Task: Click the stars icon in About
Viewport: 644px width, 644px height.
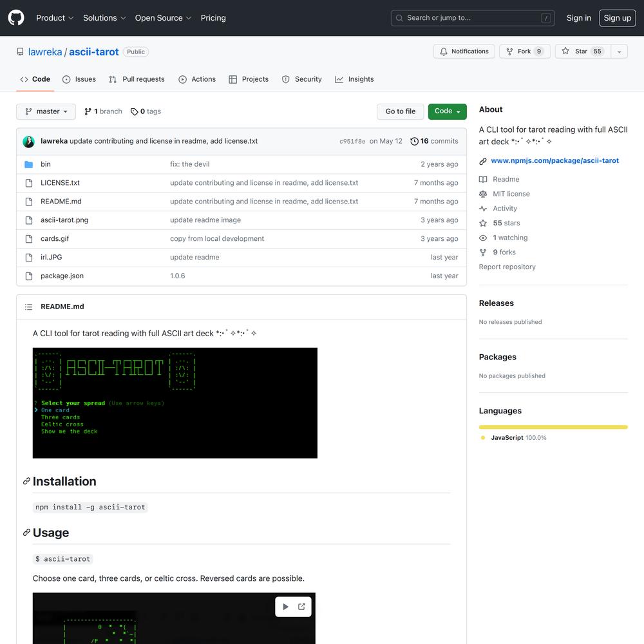Action: tap(483, 223)
